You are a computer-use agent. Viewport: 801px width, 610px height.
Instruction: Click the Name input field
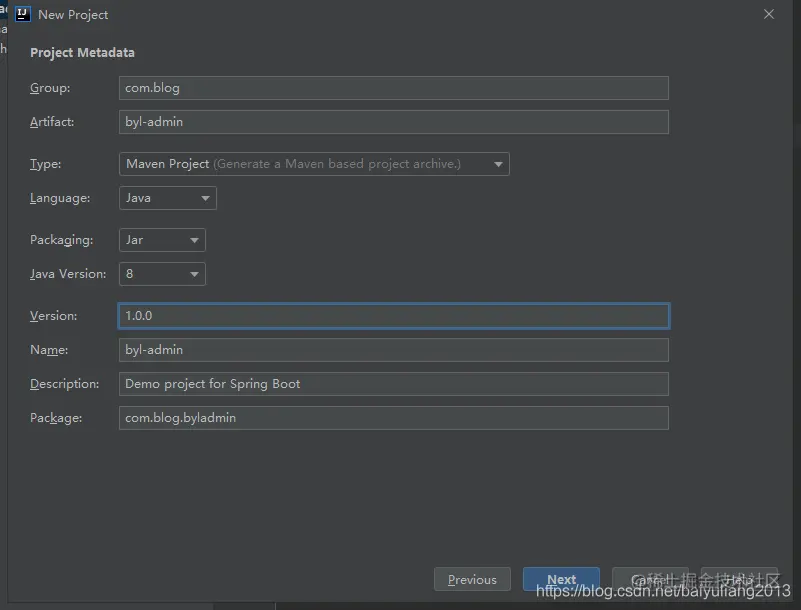tap(394, 350)
